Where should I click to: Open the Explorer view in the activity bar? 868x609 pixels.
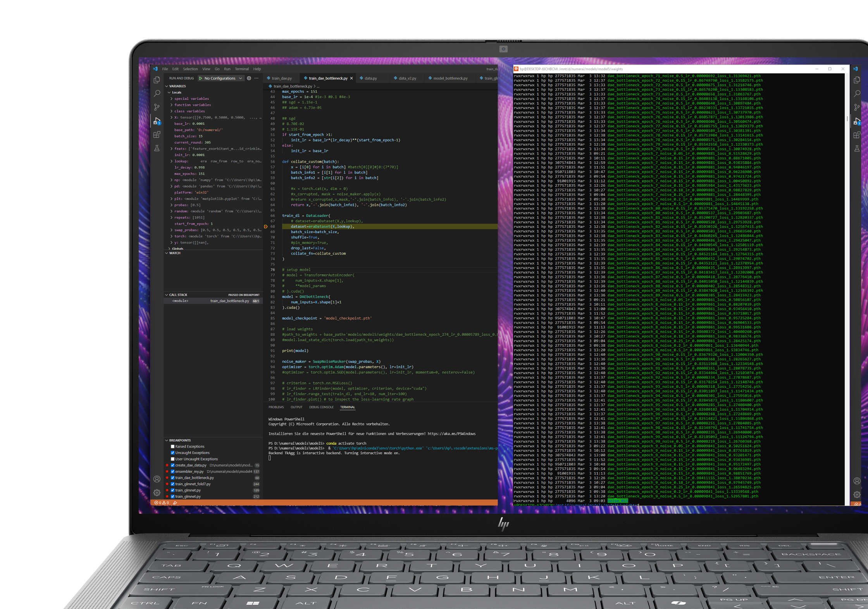click(157, 79)
